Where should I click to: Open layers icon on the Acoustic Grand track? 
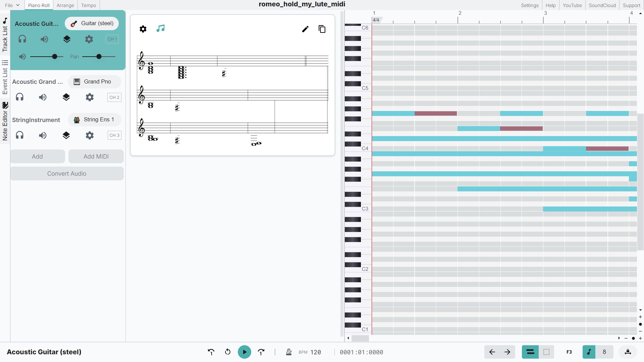(66, 97)
